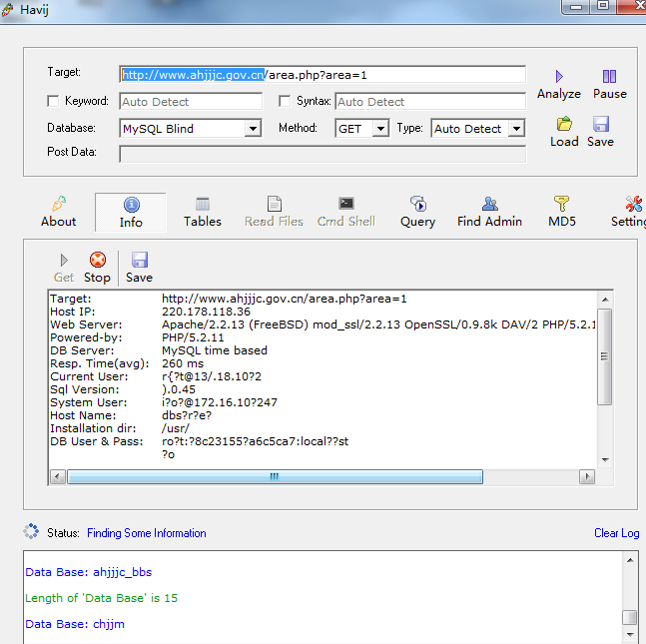The image size is (646, 644).
Task: Click the 'Data Base: chjjm' log line
Action: click(x=75, y=624)
